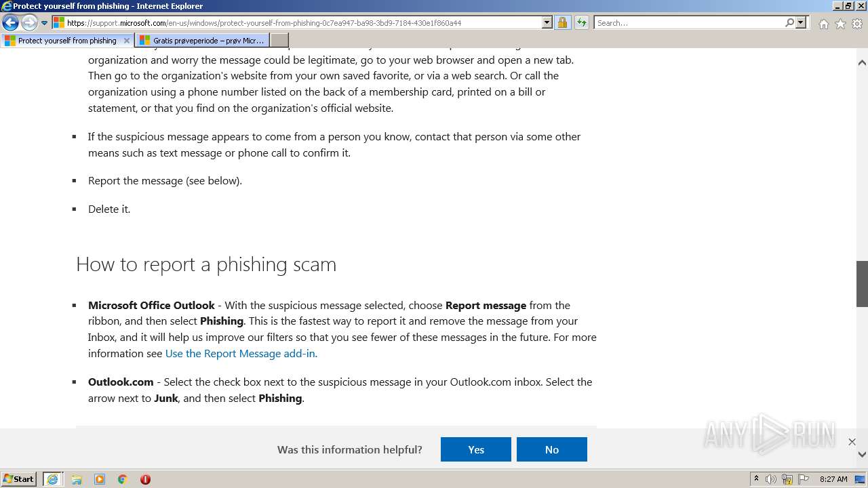Answer Yes to helpful feedback
This screenshot has height=488, width=868.
(x=476, y=449)
